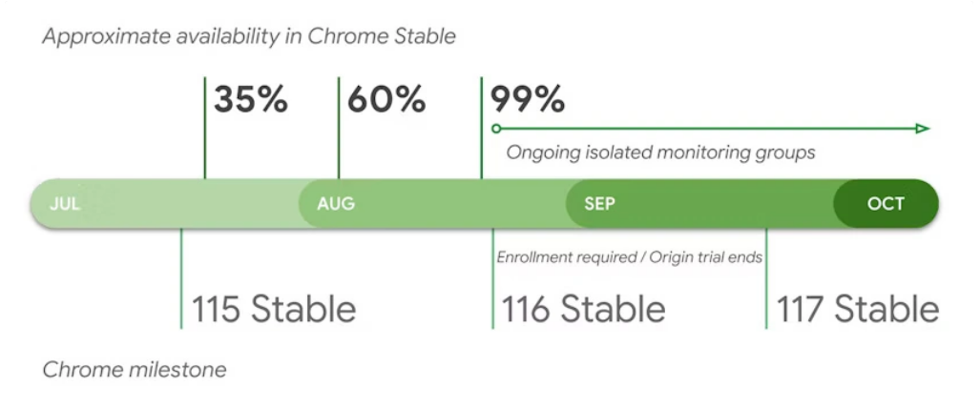Click the 115 Stable milestone label
The width and height of the screenshot is (980, 407).
point(274,309)
